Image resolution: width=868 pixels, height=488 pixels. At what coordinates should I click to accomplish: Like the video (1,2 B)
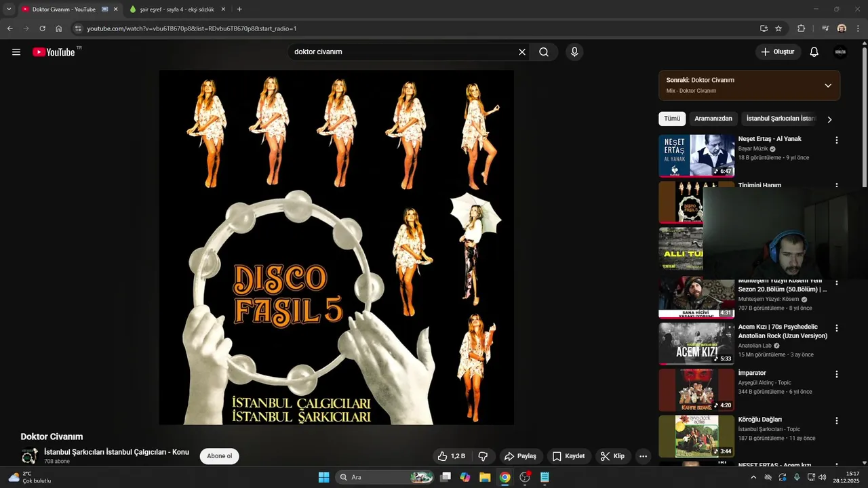click(x=452, y=456)
